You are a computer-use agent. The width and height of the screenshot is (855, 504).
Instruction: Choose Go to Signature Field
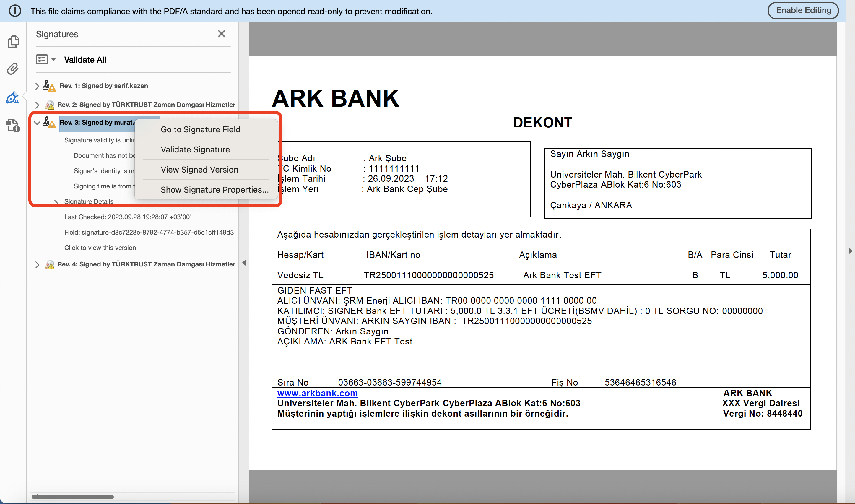[x=201, y=129]
